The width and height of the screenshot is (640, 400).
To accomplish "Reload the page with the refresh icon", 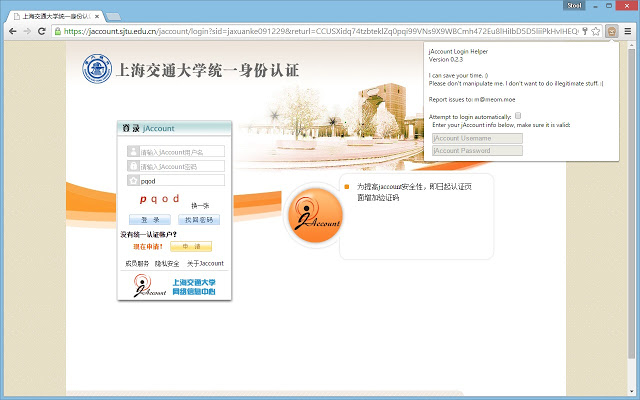I will coord(42,31).
